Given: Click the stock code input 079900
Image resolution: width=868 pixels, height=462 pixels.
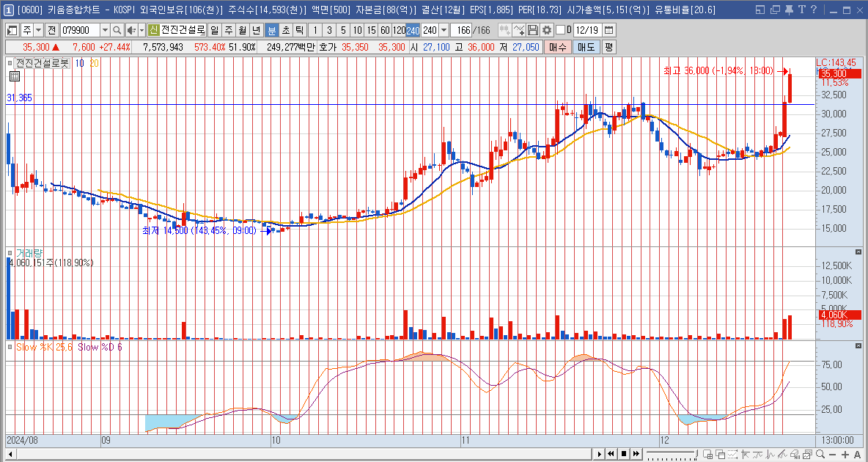Looking at the screenshot, I should click(80, 31).
